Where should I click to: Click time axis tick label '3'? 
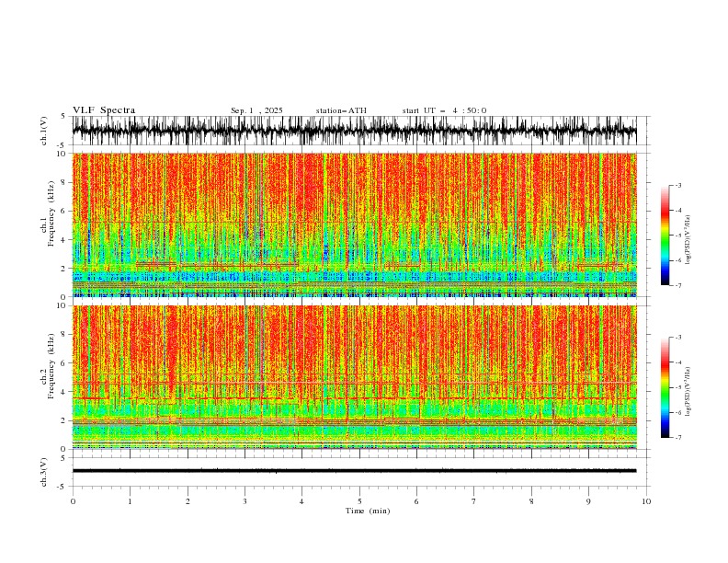(x=245, y=501)
